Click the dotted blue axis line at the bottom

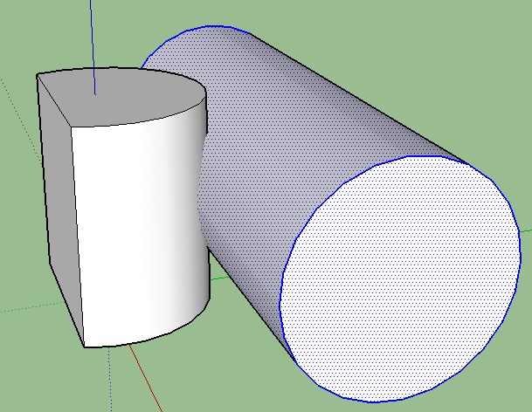pos(110,384)
